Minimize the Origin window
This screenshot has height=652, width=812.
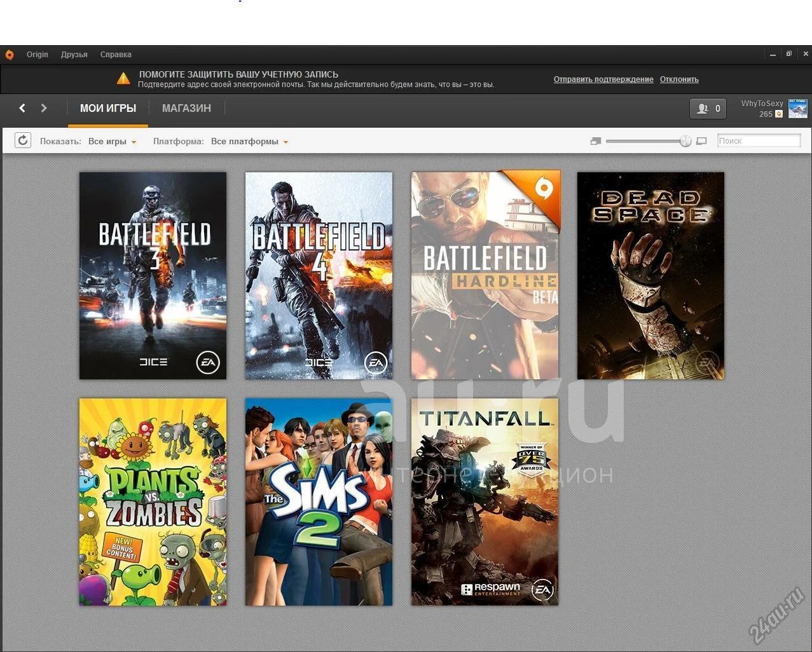(x=773, y=55)
